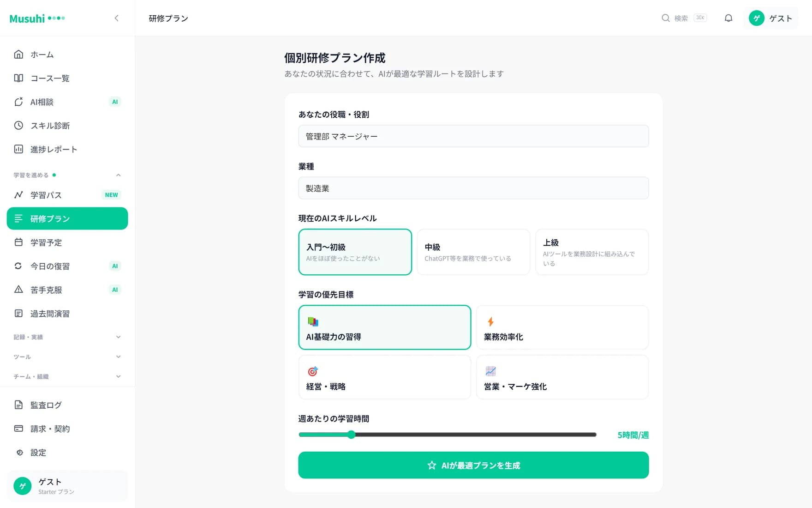Open the ホーム page

click(x=67, y=54)
